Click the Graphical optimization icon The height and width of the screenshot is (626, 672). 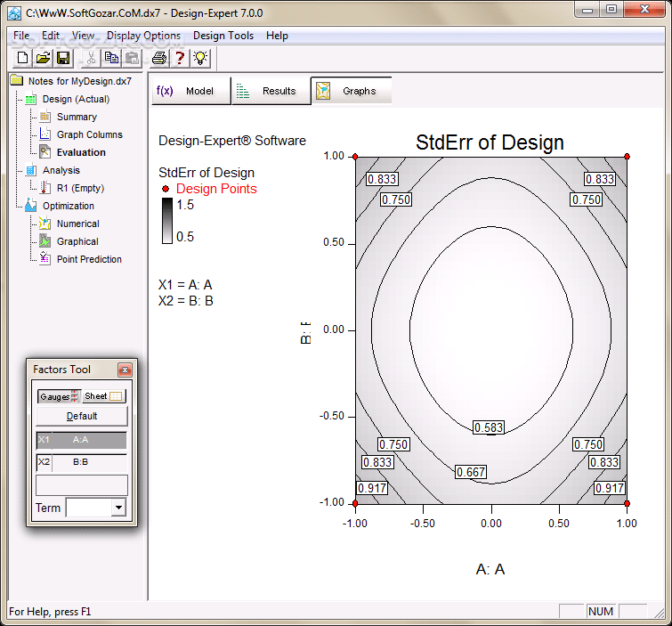tap(45, 241)
